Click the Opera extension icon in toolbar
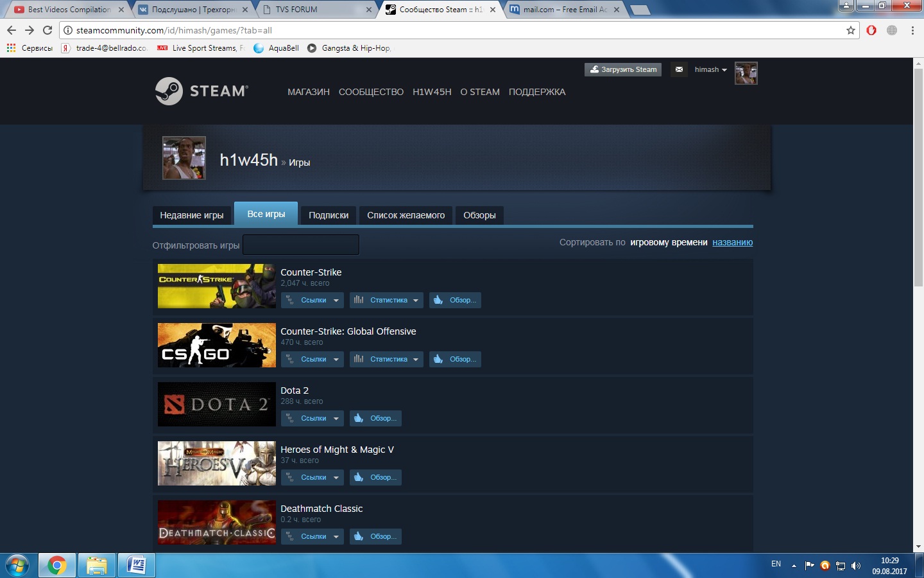This screenshot has height=578, width=924. pyautogui.click(x=871, y=30)
